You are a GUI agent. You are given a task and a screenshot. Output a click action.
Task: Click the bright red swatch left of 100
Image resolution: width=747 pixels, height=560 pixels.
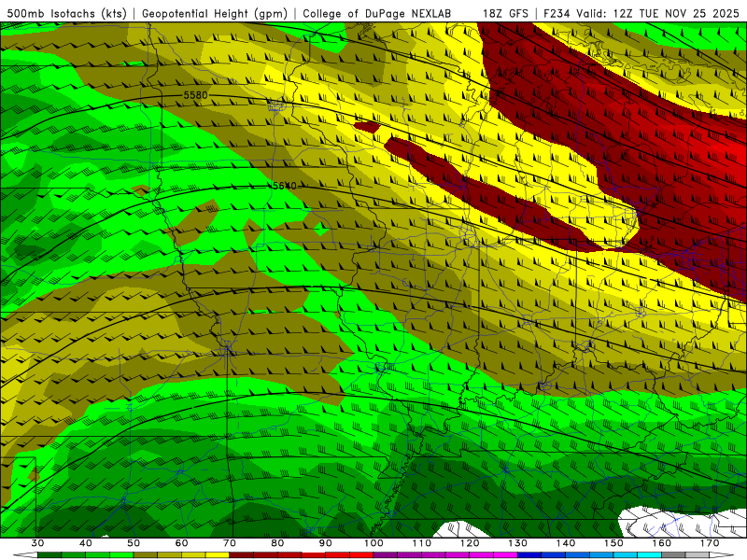pyautogui.click(x=361, y=555)
